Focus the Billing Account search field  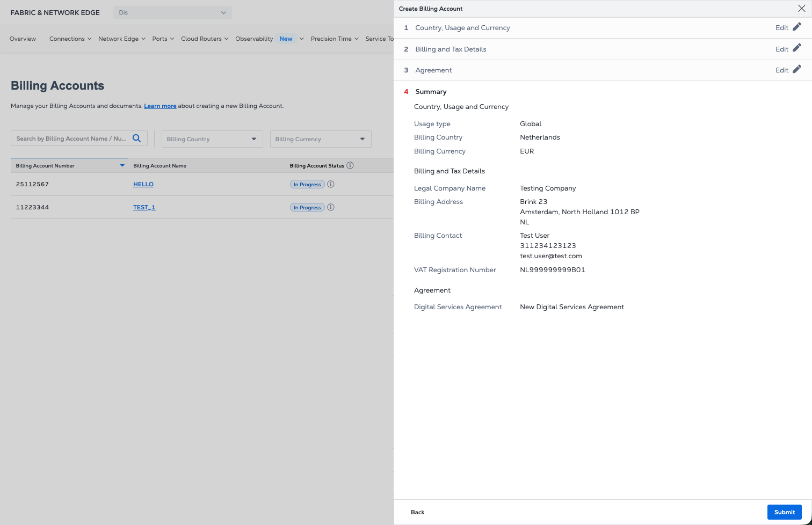[71, 138]
